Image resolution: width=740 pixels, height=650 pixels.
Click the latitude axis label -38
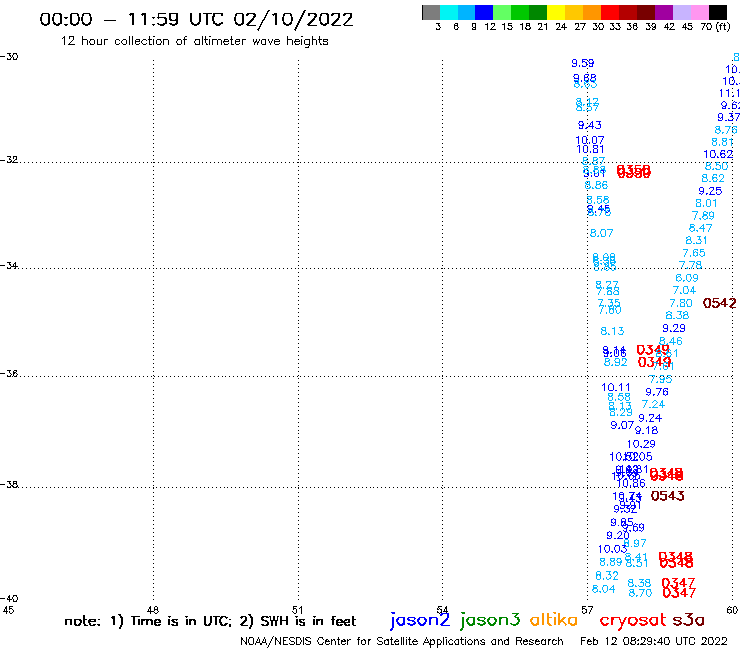(x=9, y=484)
